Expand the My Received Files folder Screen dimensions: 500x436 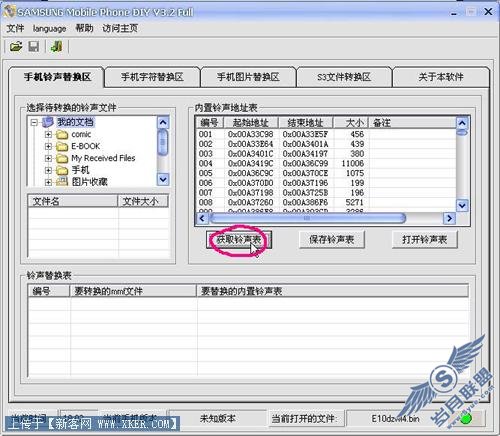click(48, 158)
